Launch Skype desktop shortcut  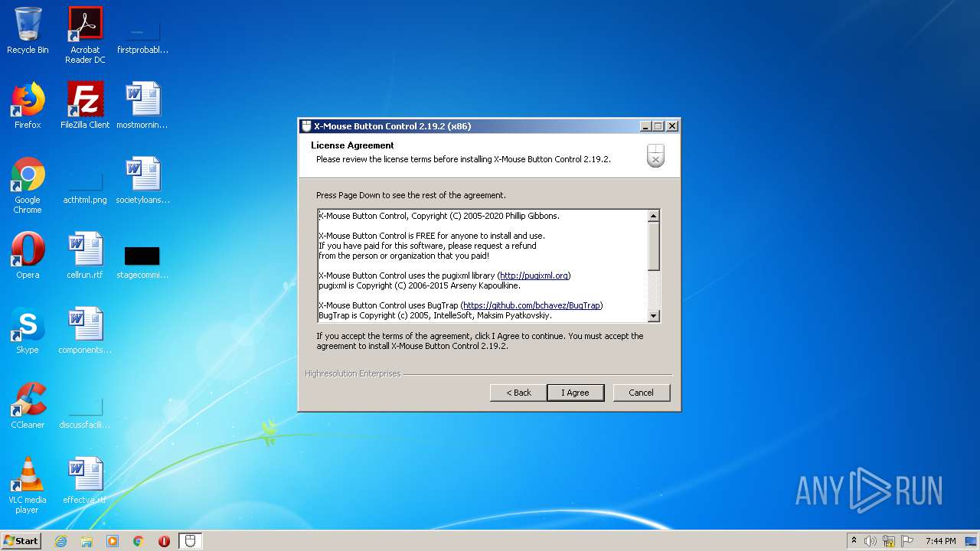pyautogui.click(x=28, y=331)
